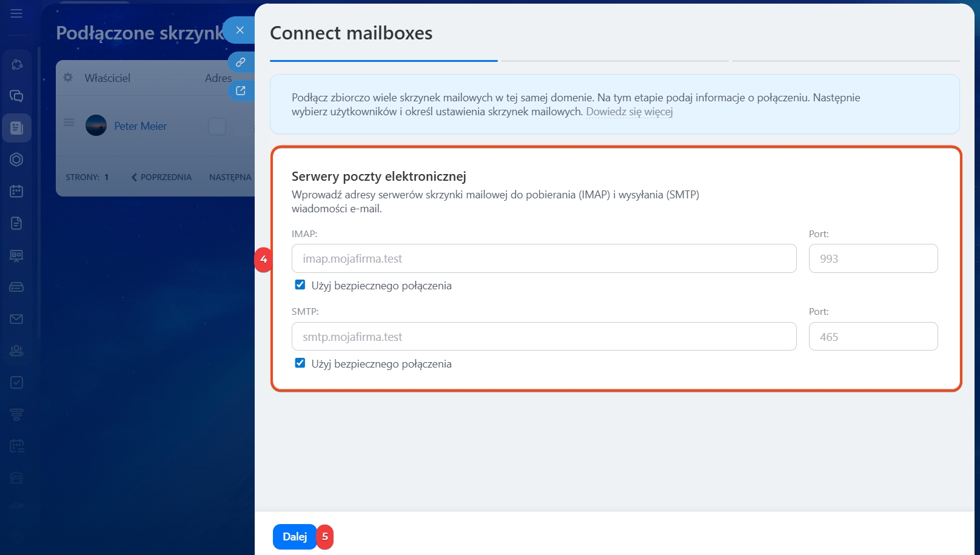Screen dimensions: 980x555
Task: Click the hexagon sidebar icon
Action: point(16,160)
